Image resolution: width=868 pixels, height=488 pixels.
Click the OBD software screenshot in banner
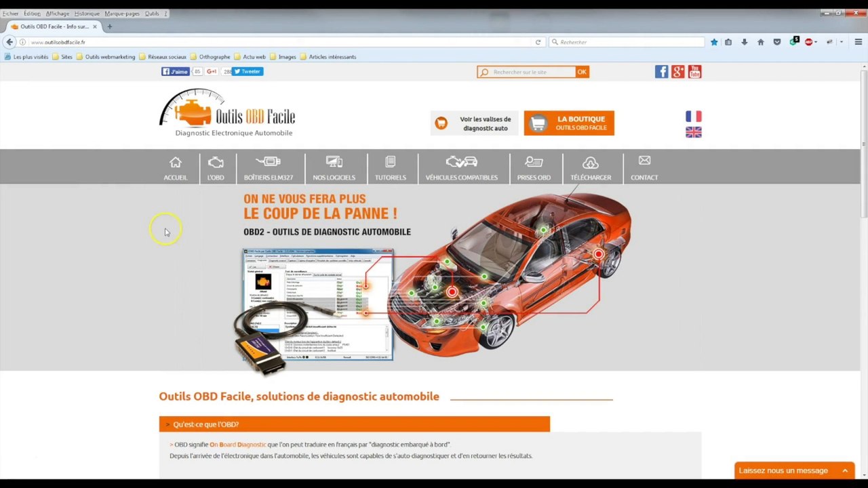click(318, 304)
